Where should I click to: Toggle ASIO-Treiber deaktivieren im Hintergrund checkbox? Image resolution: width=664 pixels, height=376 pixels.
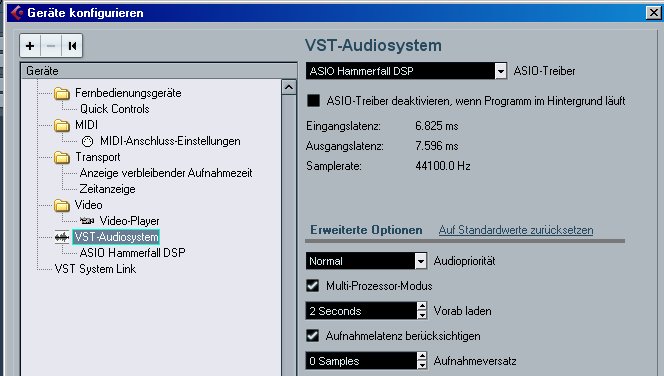click(x=313, y=101)
